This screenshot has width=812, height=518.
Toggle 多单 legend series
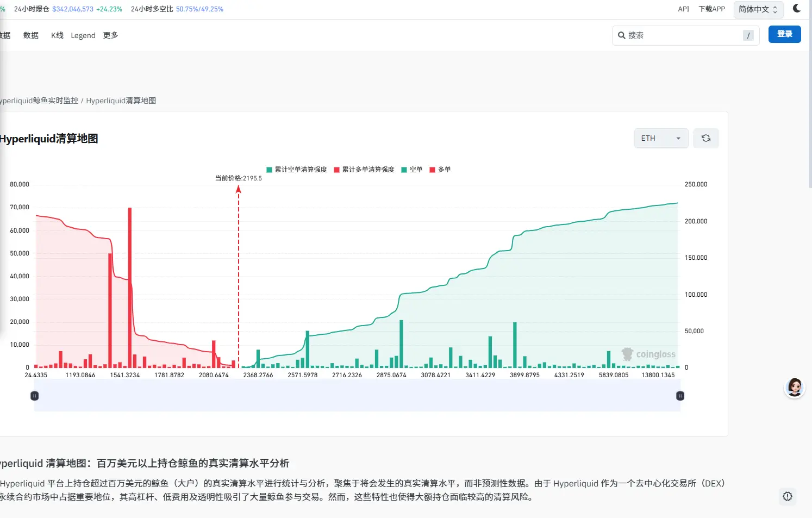[440, 170]
